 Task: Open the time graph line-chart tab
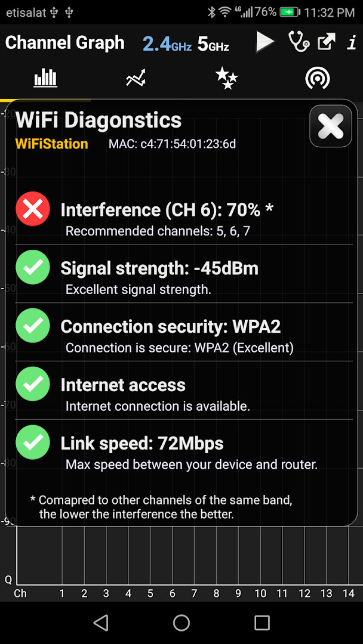click(x=136, y=78)
